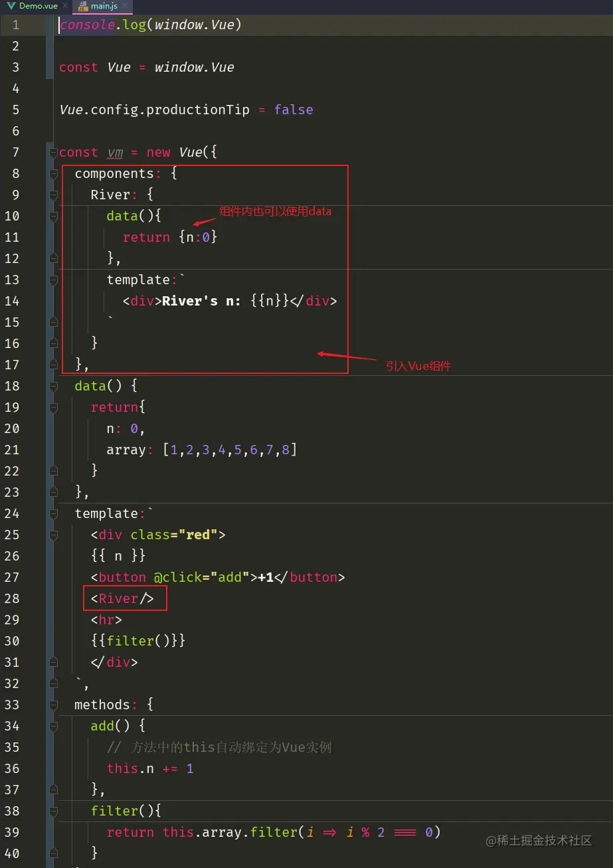613x868 pixels.
Task: Click the fold end marker on line 12
Action: click(53, 258)
